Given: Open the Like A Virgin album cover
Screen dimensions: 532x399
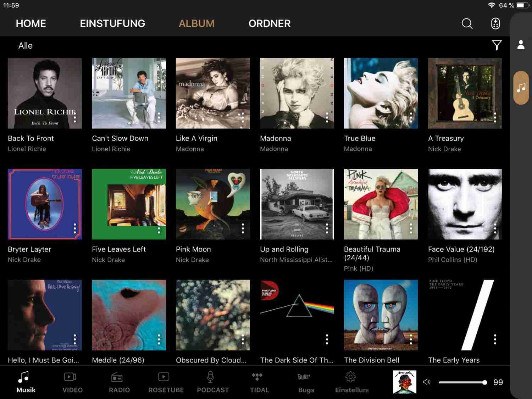Looking at the screenshot, I should pyautogui.click(x=213, y=93).
